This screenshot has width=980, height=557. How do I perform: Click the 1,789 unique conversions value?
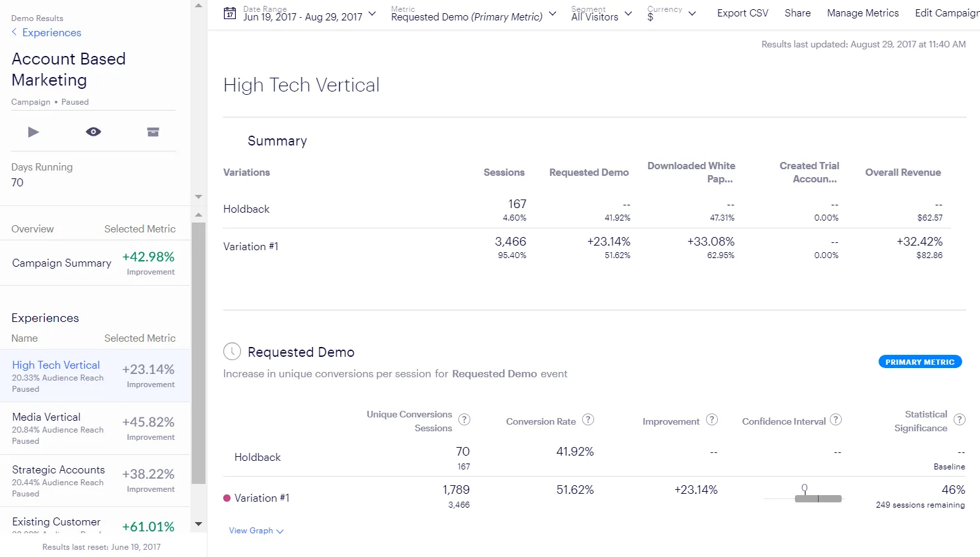tap(456, 490)
